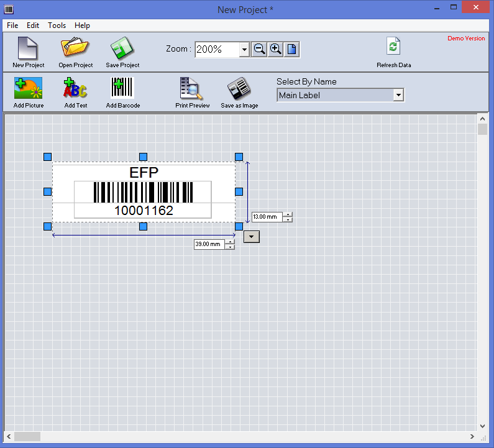The width and height of the screenshot is (494, 448).
Task: Click the Save Project icon
Action: pyautogui.click(x=122, y=49)
